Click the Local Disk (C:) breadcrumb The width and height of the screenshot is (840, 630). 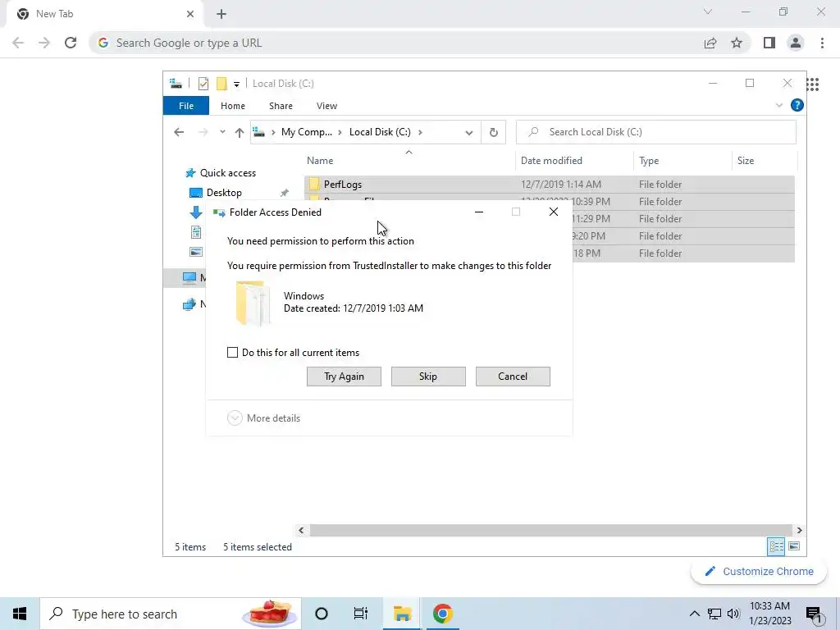(x=380, y=132)
